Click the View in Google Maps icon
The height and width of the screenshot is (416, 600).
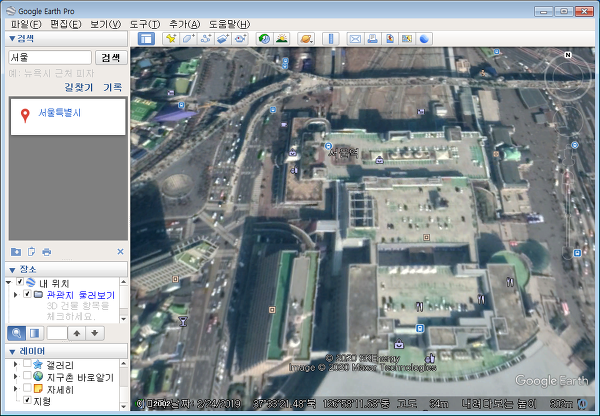pyautogui.click(x=407, y=39)
